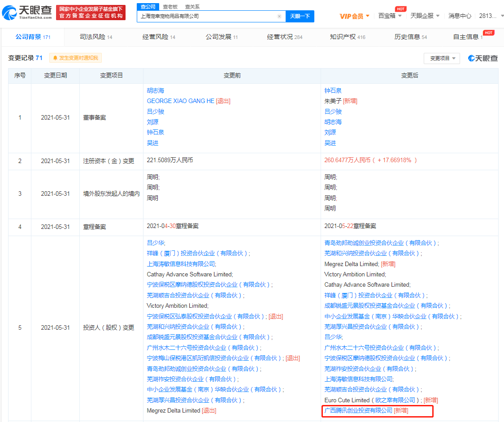Click Megrez Delta Limited [新增] entry

[x=360, y=264]
